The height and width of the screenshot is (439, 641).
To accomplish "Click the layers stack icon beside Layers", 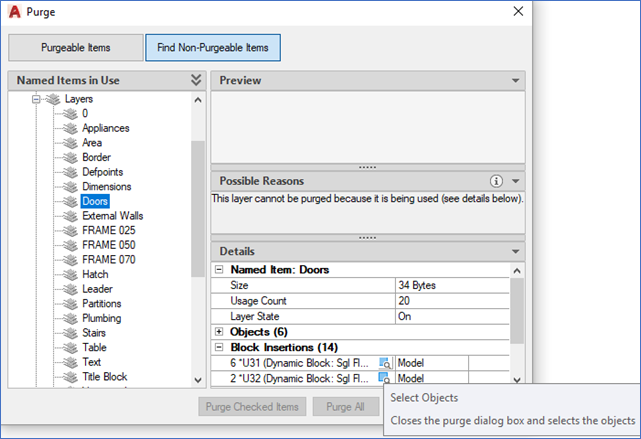I will click(53, 99).
